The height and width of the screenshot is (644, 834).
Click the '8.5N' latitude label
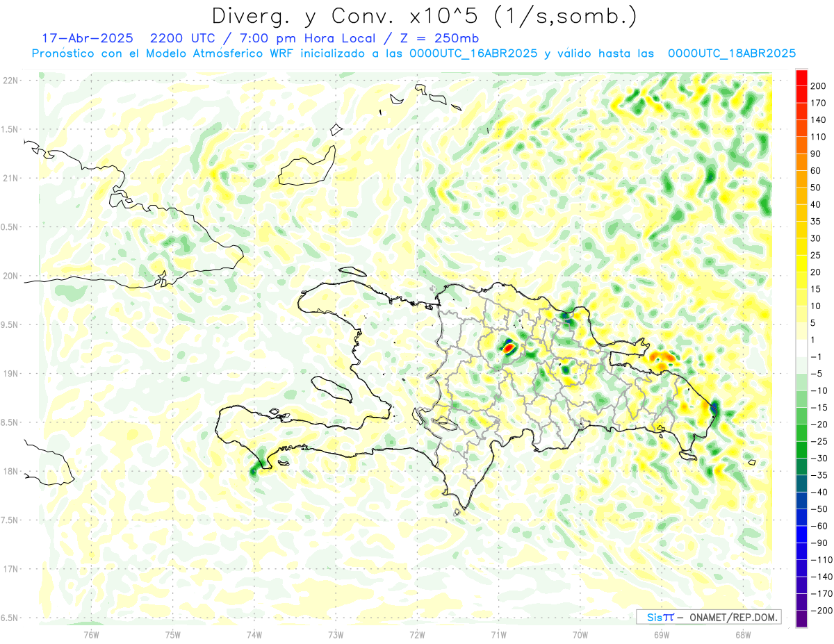point(10,422)
